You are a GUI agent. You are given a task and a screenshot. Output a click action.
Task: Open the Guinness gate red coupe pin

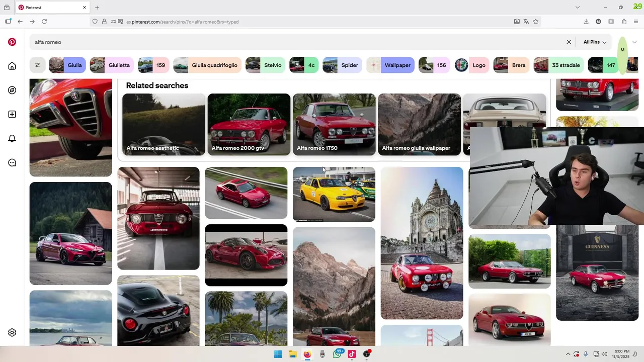pos(597,273)
